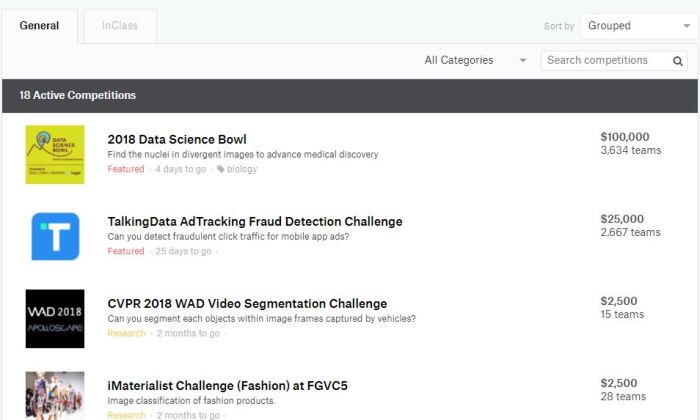The image size is (700, 420).
Task: Click the $100,000 prize amount
Action: pos(625,136)
